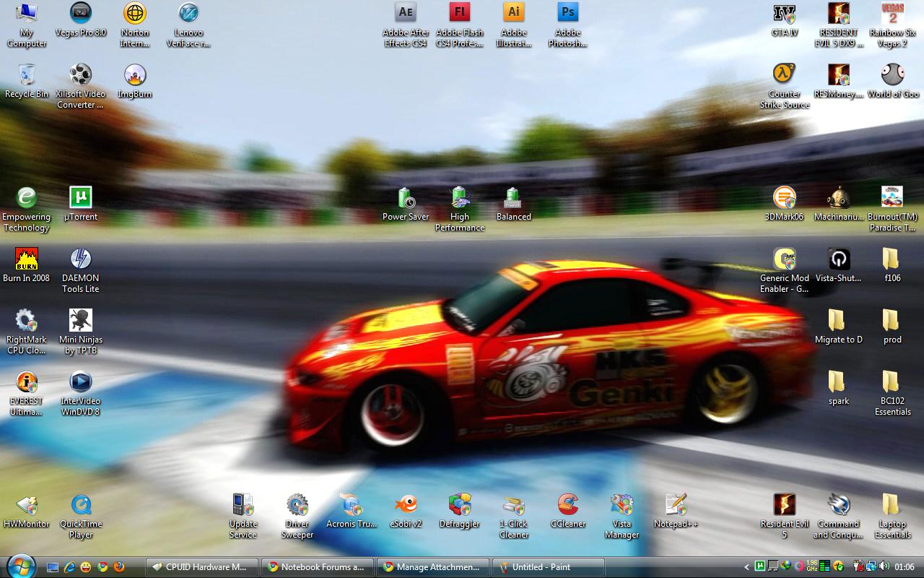924x578 pixels.
Task: Launch Internet Explorer from Quick Launch
Action: pos(69,567)
